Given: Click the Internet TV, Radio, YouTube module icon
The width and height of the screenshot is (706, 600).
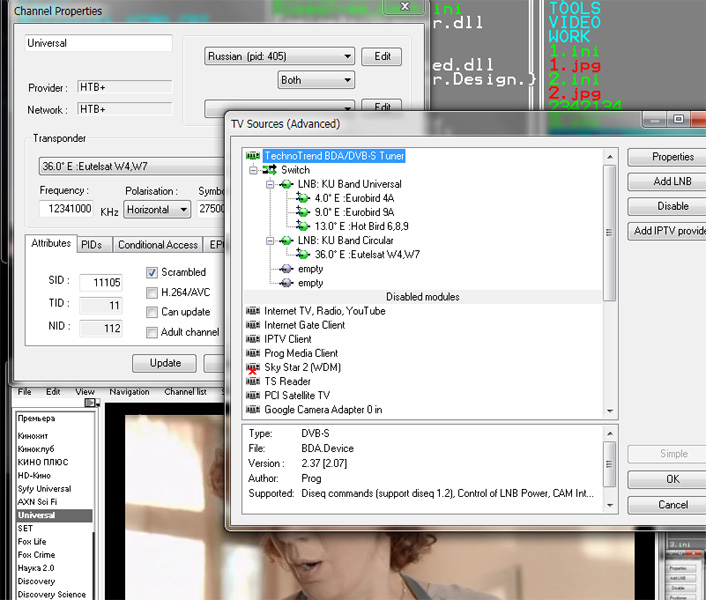Looking at the screenshot, I should click(252, 311).
